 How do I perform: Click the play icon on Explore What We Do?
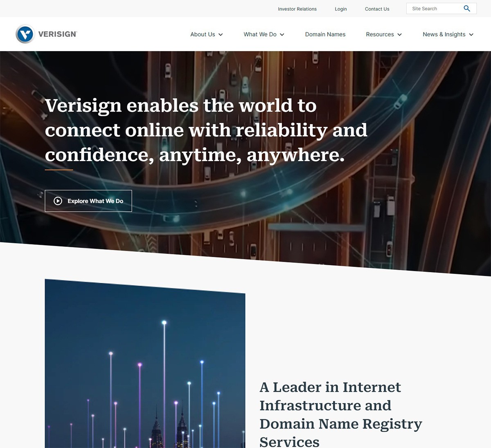click(59, 201)
